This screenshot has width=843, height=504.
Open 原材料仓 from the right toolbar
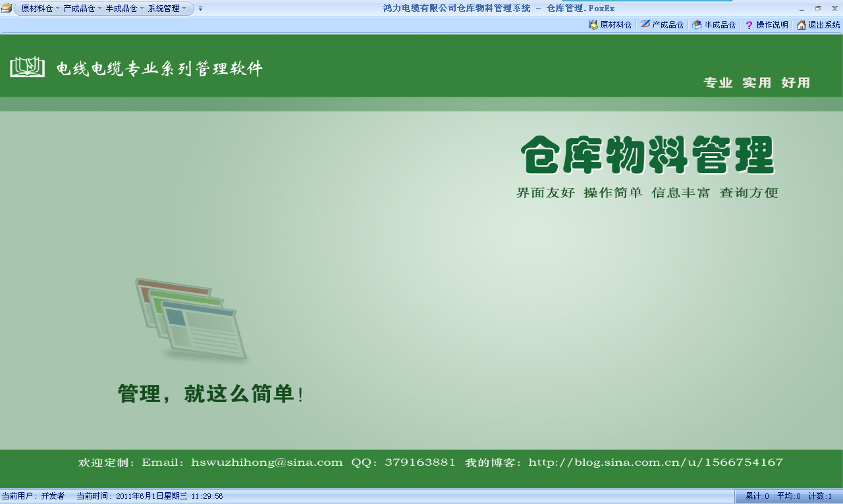(610, 25)
